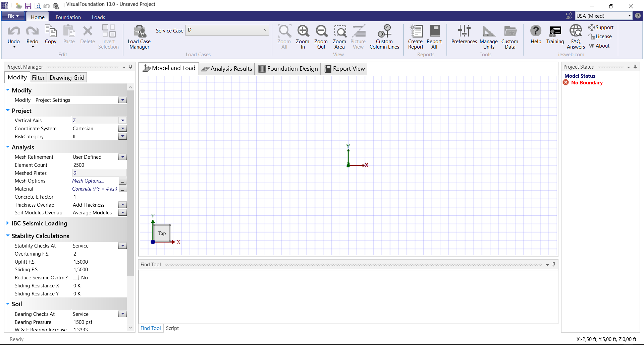This screenshot has width=644, height=345.
Task: Click the Custom Data icon
Action: click(510, 37)
